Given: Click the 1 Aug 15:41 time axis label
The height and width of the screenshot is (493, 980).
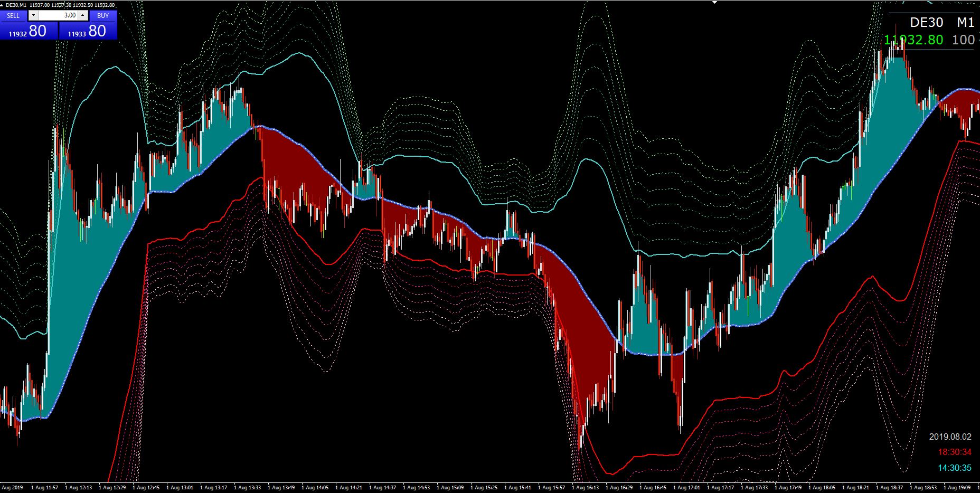Looking at the screenshot, I should tap(517, 488).
